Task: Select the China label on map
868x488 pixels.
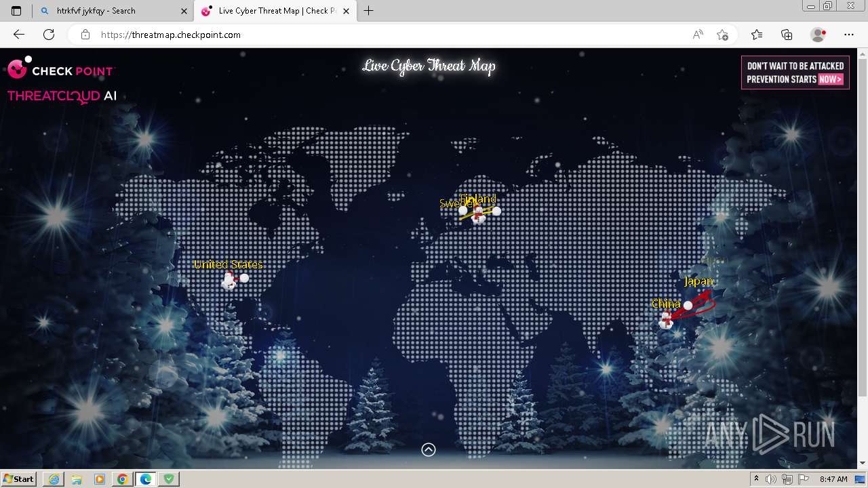Action: tap(666, 304)
